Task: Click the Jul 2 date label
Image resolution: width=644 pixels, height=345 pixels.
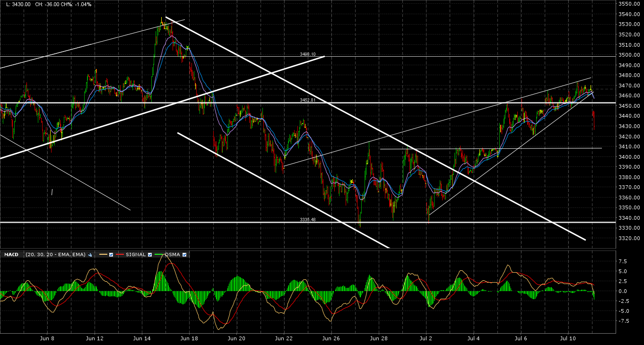Action: (426, 339)
